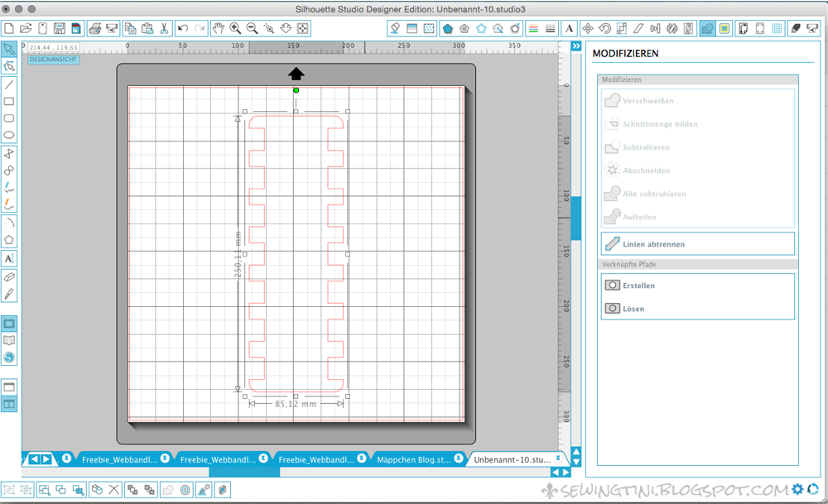Select the Draw a Line tool
The image size is (828, 504).
click(9, 84)
